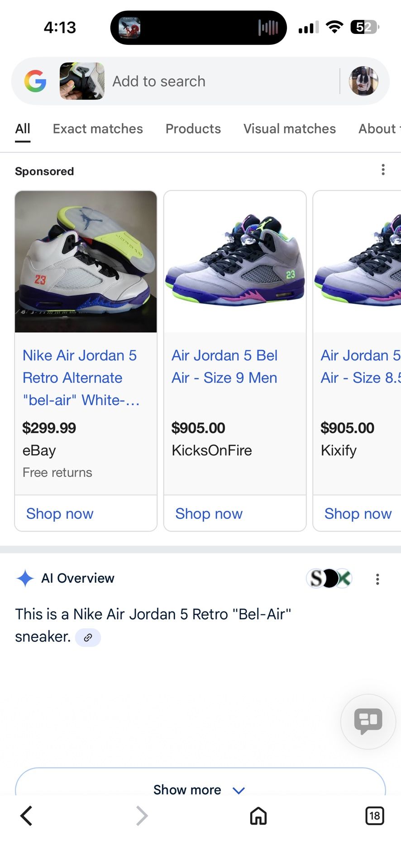Tap Shop now for the KicksOnFire listing

209,514
